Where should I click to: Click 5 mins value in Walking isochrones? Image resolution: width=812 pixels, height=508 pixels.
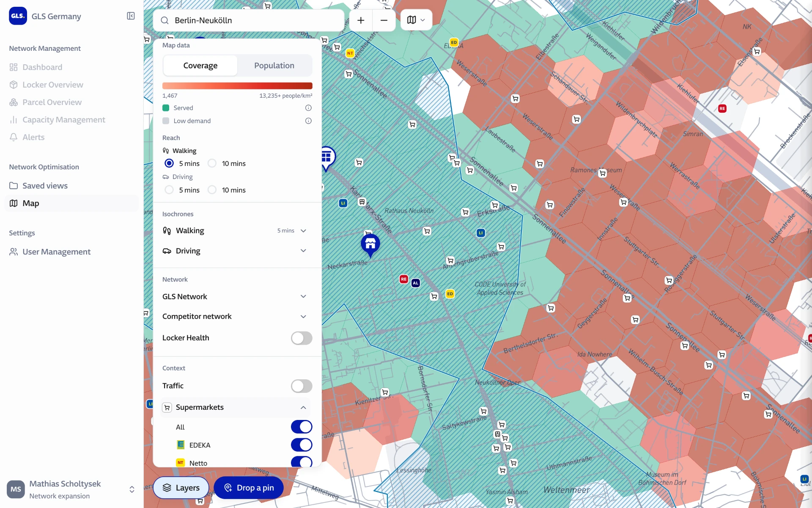coord(286,231)
